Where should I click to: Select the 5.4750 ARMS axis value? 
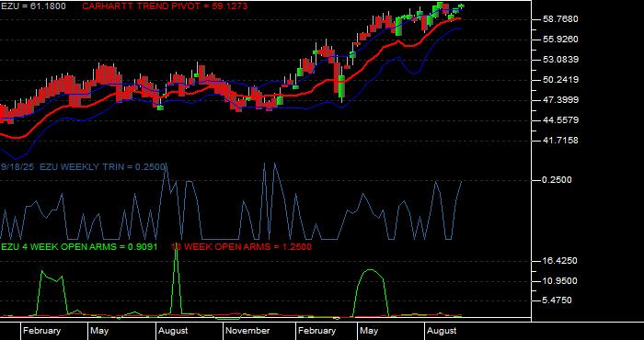coord(557,300)
